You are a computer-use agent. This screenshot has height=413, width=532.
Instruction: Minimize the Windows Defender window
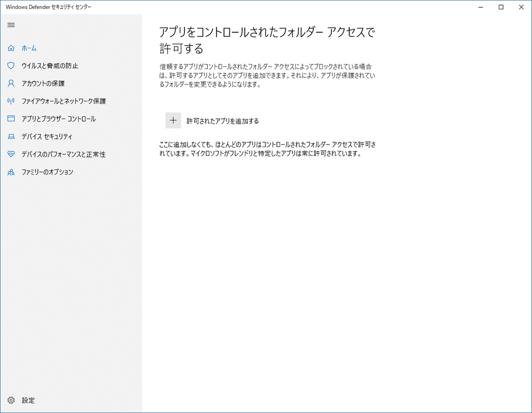(x=481, y=7)
